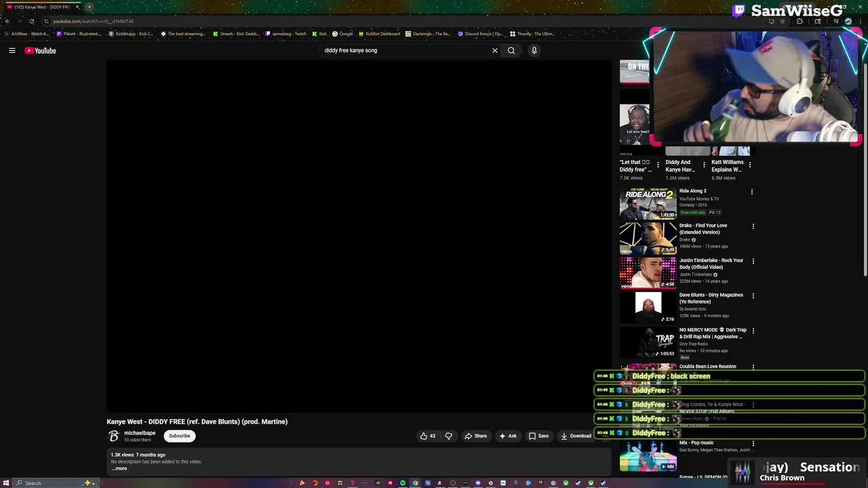Open the Mix - Pop music thumbnail
The image size is (868, 488).
click(648, 455)
